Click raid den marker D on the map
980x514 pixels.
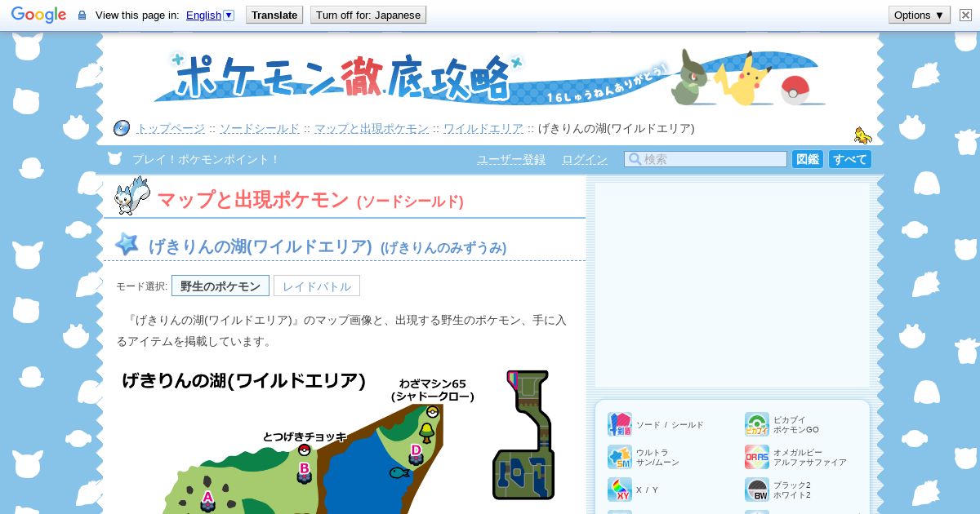(x=416, y=454)
